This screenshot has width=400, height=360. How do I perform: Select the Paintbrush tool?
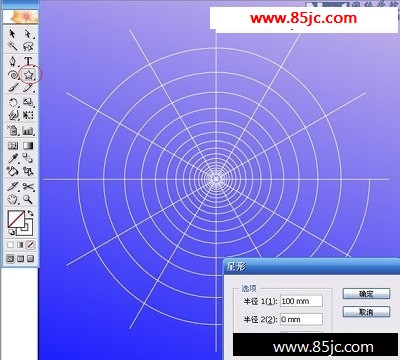pos(13,88)
